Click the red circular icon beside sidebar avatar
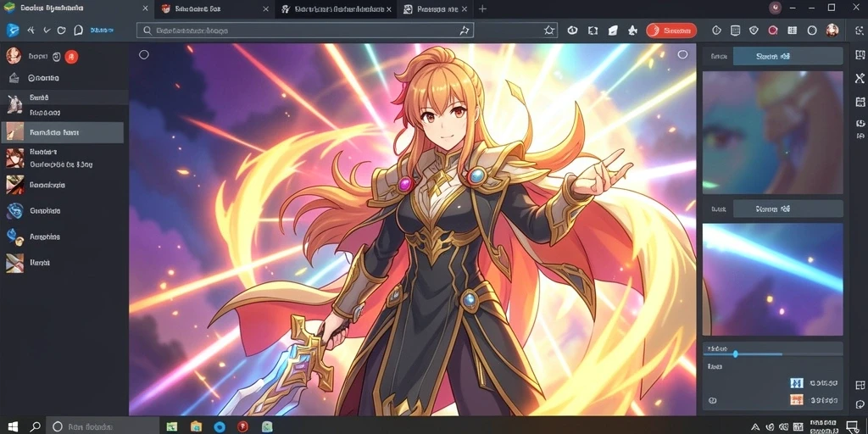The image size is (868, 434). [71, 56]
